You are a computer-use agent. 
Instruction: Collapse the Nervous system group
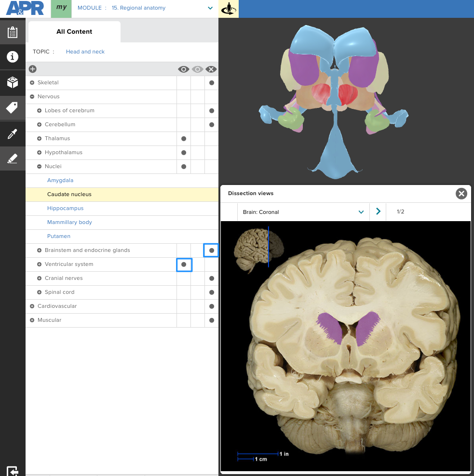[32, 96]
